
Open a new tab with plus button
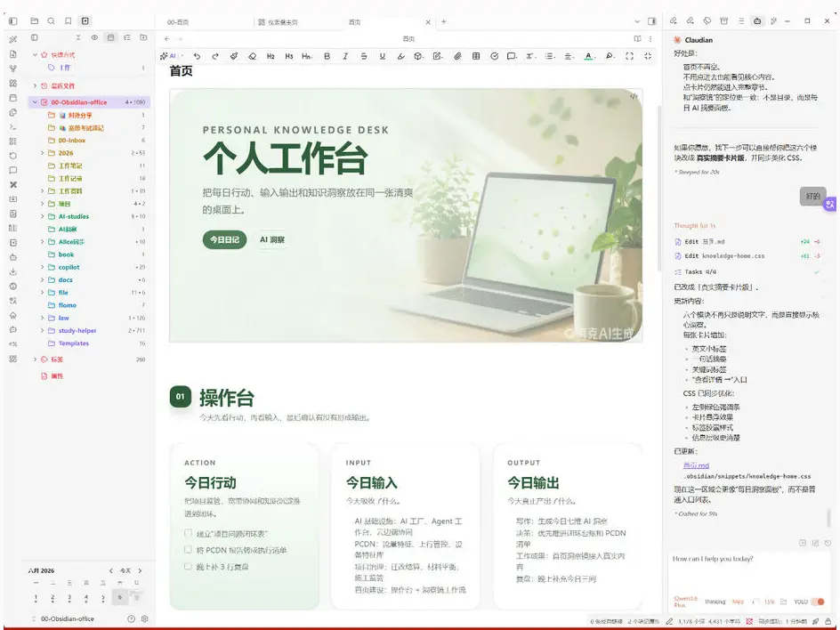coord(443,21)
